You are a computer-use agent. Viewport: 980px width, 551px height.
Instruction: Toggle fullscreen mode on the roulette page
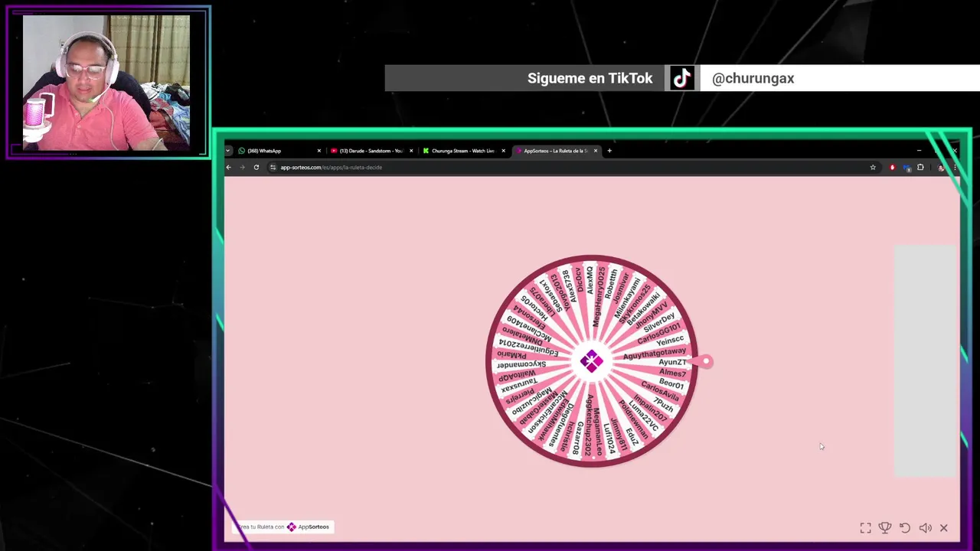[x=865, y=528]
